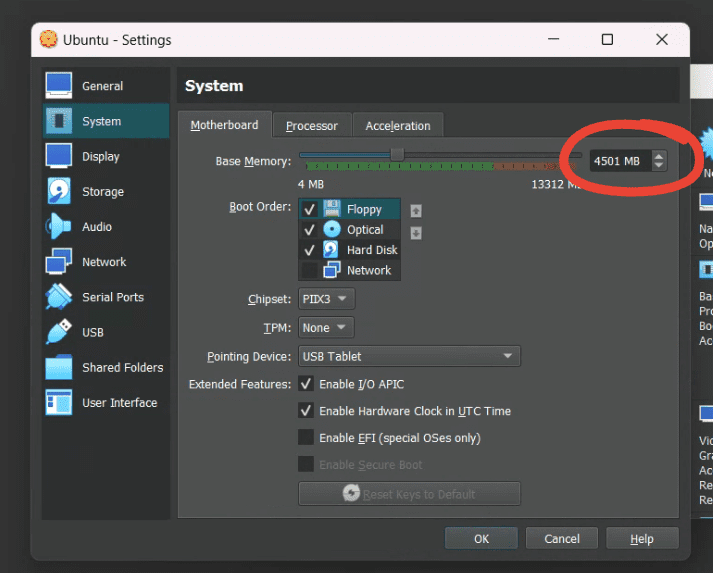Screen dimensions: 713x573
Task: Open the Storage settings category
Action: click(x=106, y=191)
